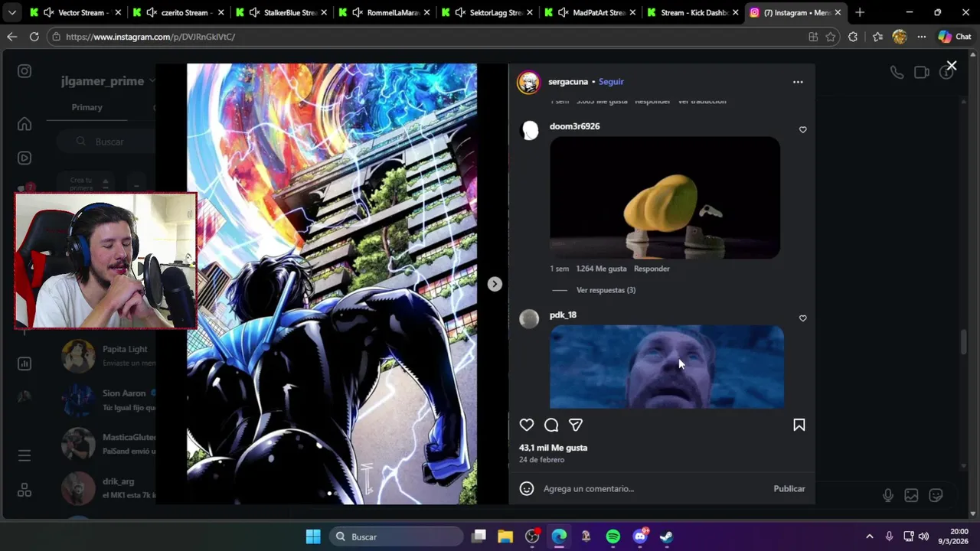
Task: Expand the tab search dropdown arrow
Action: coord(11,12)
